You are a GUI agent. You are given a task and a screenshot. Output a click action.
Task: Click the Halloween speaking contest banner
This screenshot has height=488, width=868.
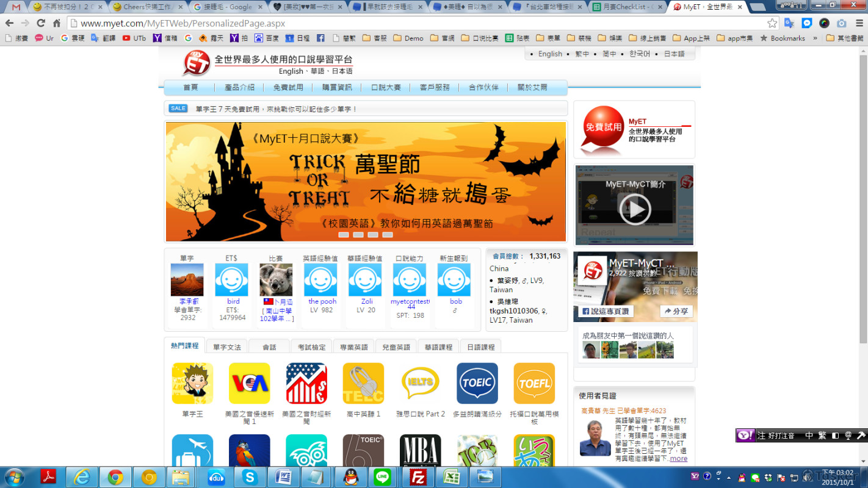pos(365,177)
